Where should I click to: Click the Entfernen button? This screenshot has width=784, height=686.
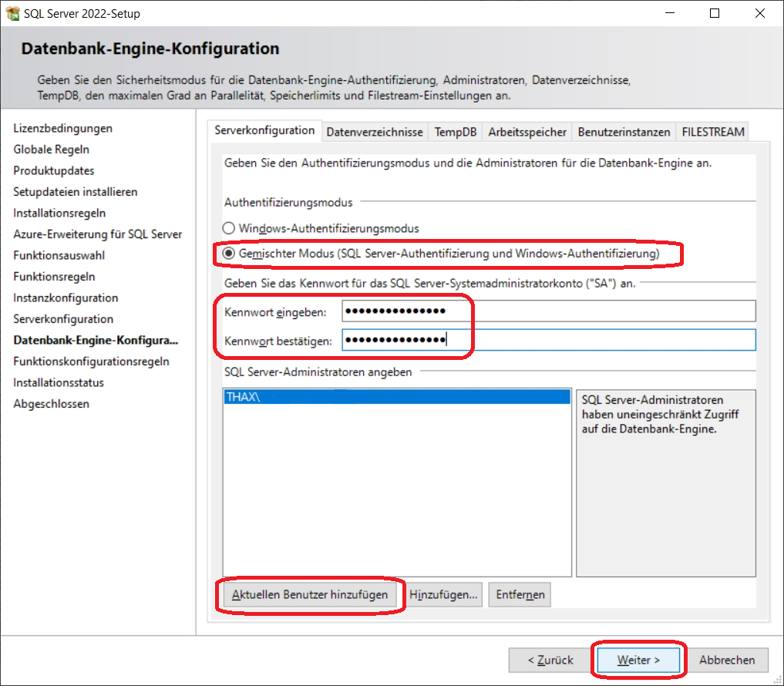pos(520,594)
